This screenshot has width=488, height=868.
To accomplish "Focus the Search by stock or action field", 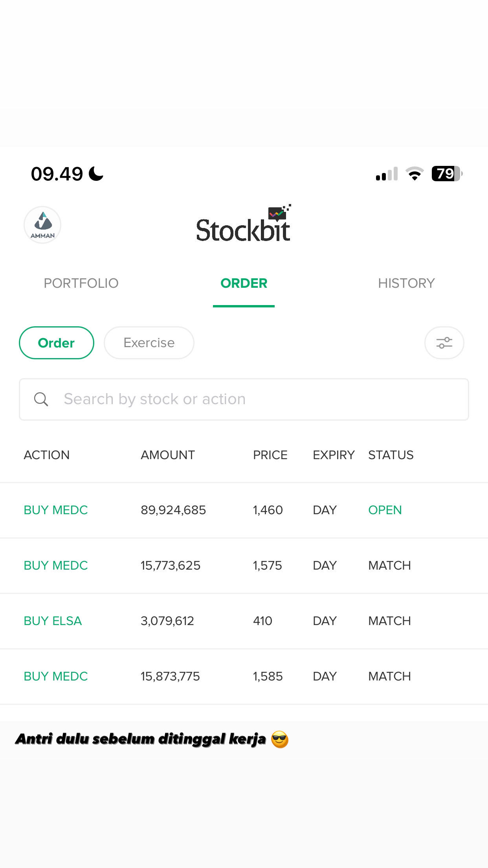I will tap(251, 399).
